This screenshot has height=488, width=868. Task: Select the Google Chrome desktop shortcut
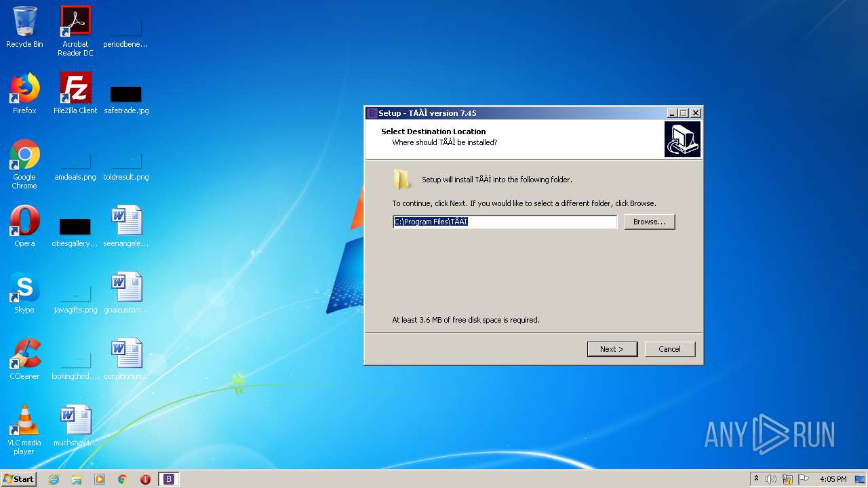click(24, 165)
